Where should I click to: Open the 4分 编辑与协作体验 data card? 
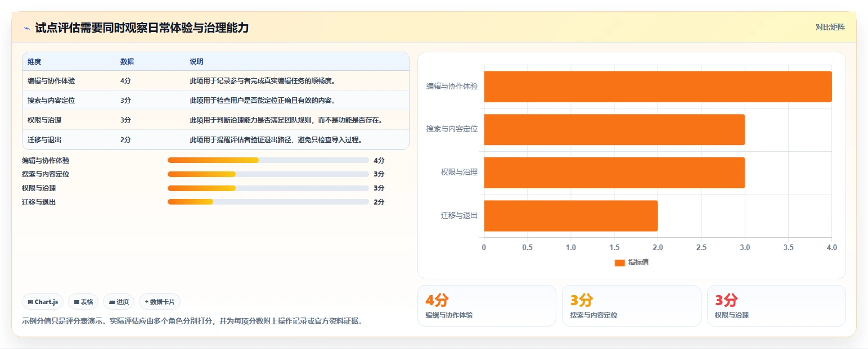click(x=487, y=306)
